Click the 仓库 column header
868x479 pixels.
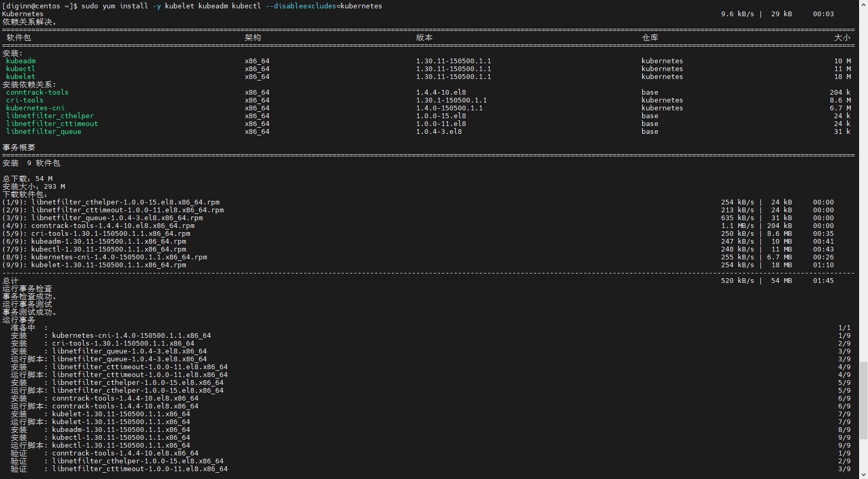point(650,38)
